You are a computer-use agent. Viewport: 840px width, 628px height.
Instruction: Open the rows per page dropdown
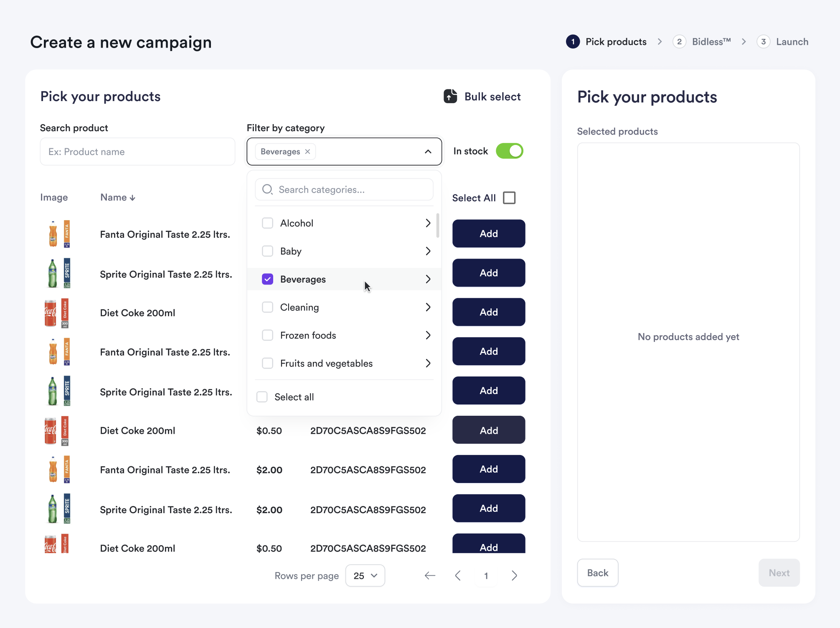(365, 576)
